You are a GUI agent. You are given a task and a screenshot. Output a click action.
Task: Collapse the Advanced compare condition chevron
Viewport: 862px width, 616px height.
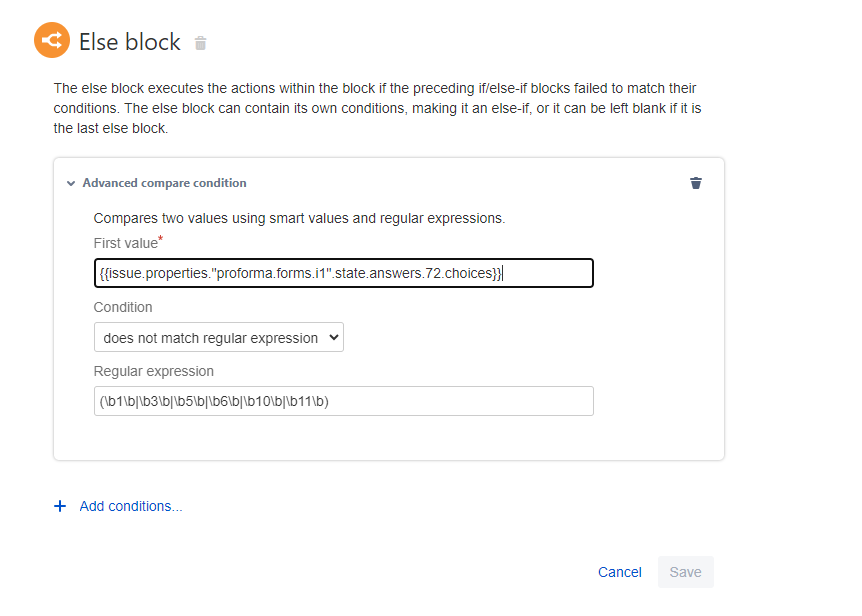coord(70,184)
